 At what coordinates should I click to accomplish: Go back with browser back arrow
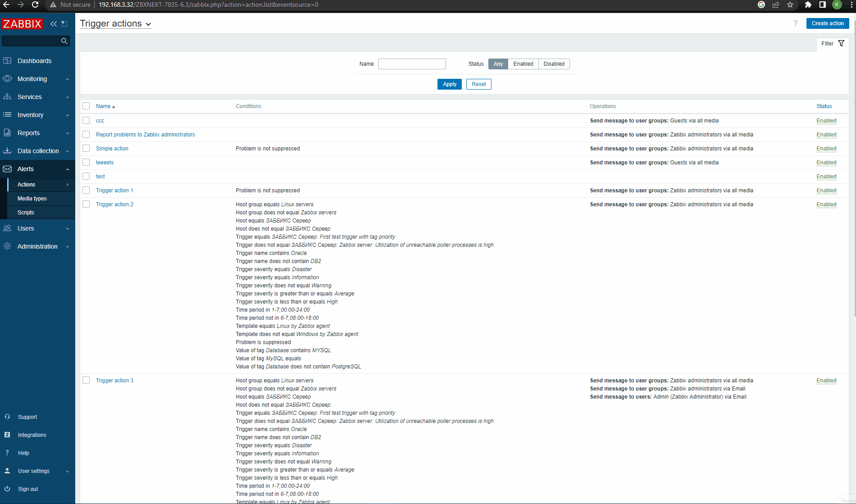point(6,5)
